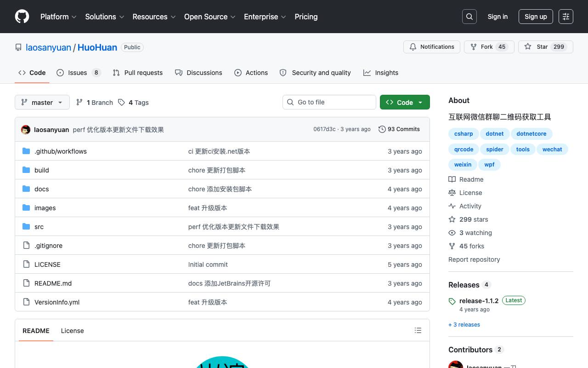Open the 1 Branch link

tap(95, 102)
